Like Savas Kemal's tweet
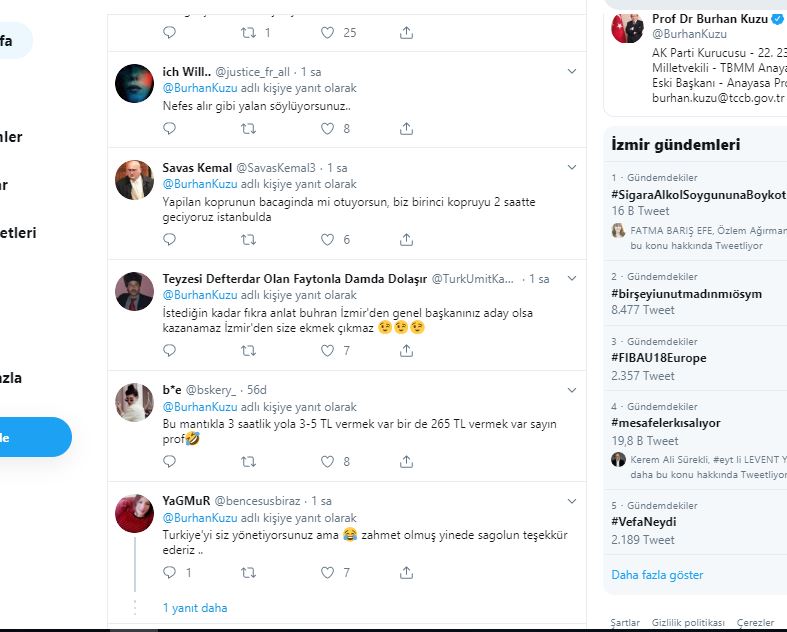This screenshot has height=632, width=787. tap(327, 240)
